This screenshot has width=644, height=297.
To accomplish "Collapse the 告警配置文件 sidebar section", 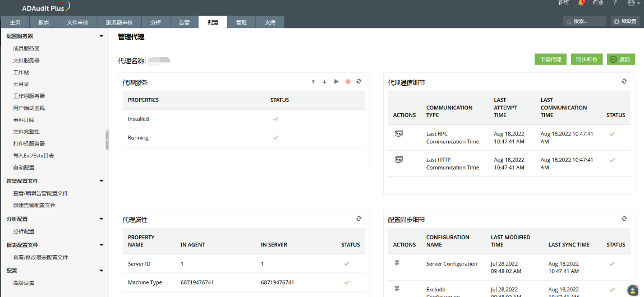I will 101,181.
